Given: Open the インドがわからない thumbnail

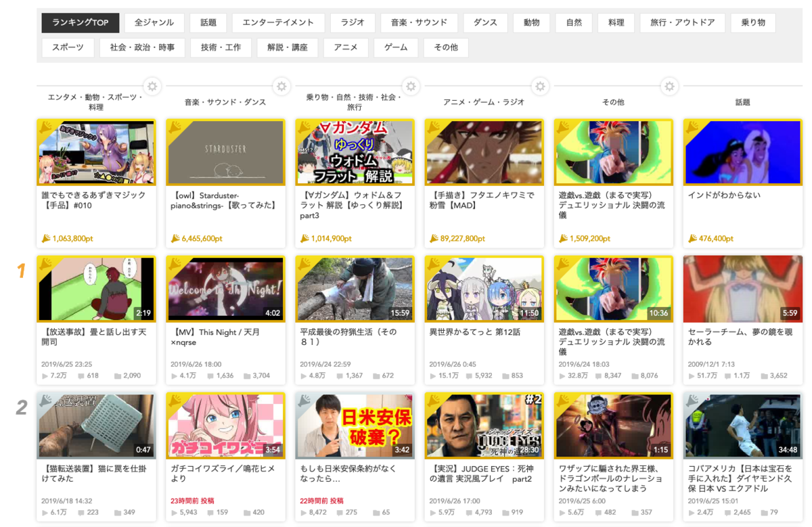Looking at the screenshot, I should click(x=743, y=152).
